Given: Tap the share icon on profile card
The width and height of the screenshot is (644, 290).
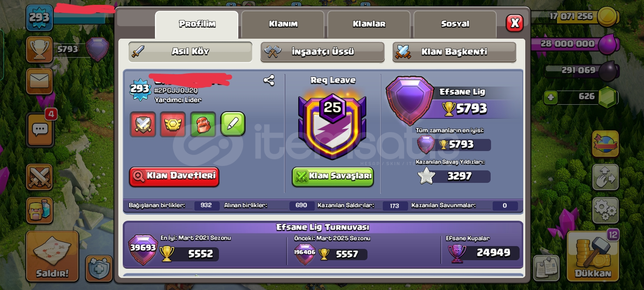Looking at the screenshot, I should [x=269, y=81].
